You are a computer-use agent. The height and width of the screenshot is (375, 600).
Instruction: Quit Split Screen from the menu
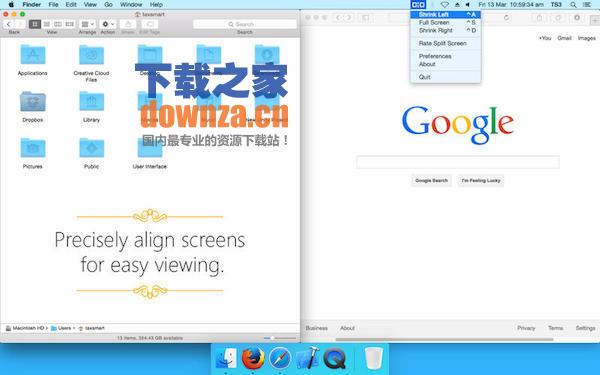pos(445,77)
